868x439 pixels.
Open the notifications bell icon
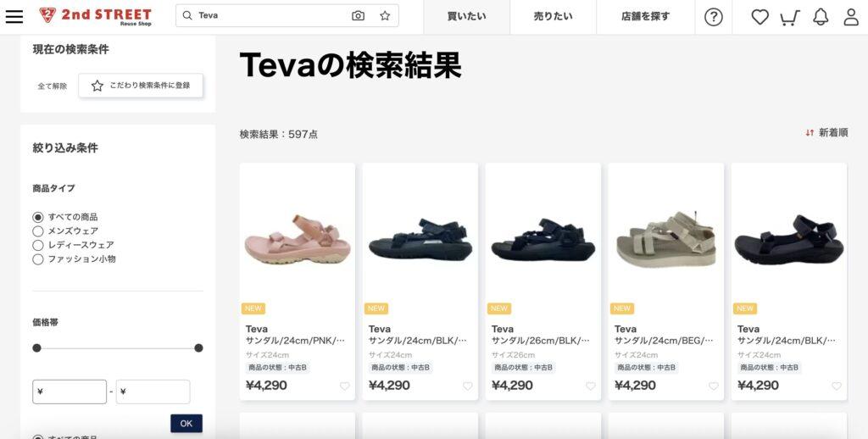[x=821, y=17]
